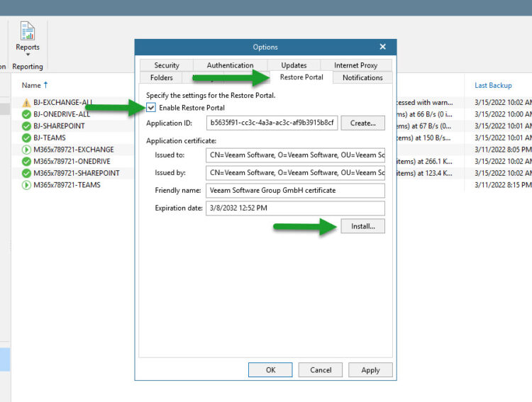The image size is (532, 402).
Task: Click into the Application ID field
Action: coord(272,123)
